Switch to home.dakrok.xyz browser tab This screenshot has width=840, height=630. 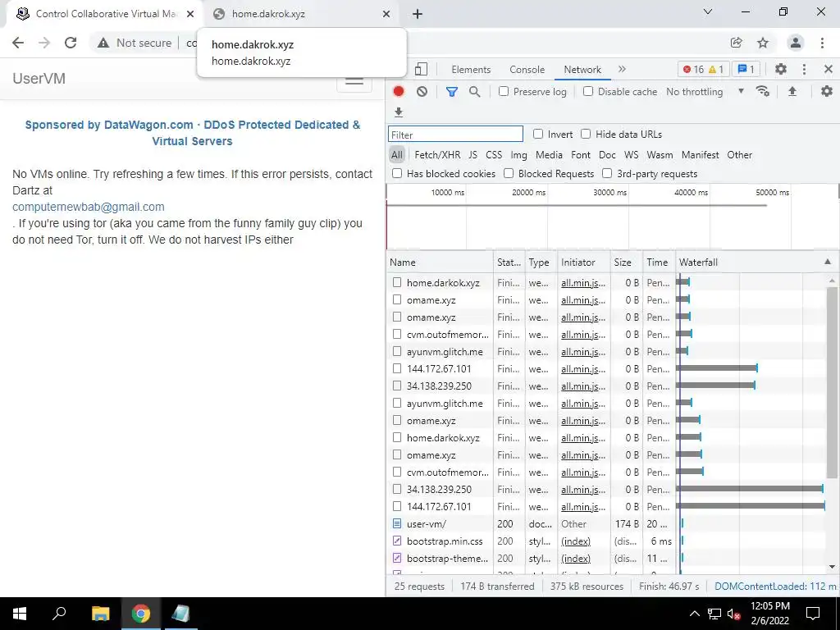[300, 14]
